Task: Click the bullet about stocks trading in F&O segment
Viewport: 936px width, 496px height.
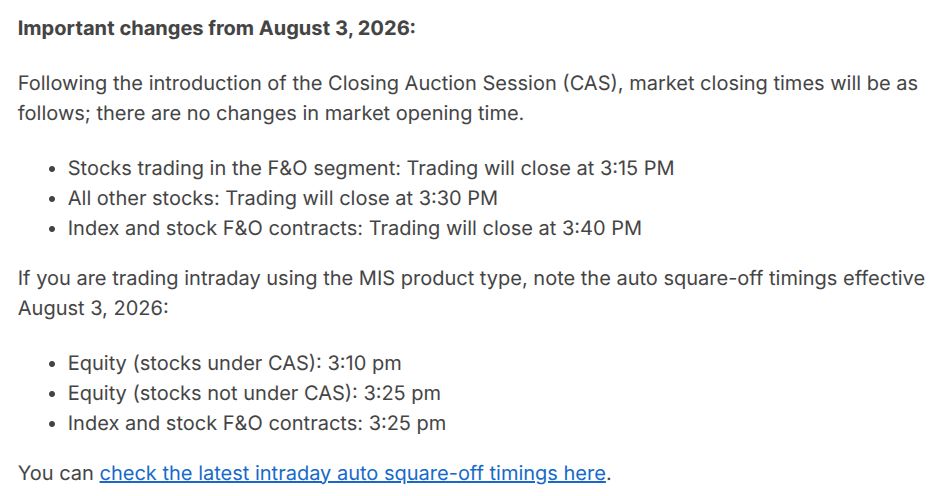Action: click(x=371, y=168)
